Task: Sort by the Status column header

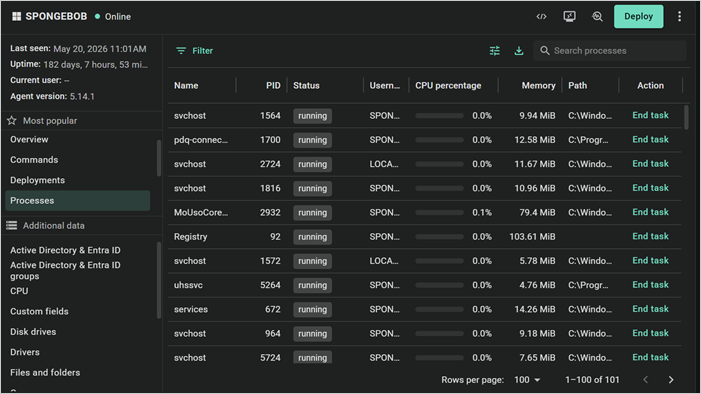Action: click(x=306, y=85)
